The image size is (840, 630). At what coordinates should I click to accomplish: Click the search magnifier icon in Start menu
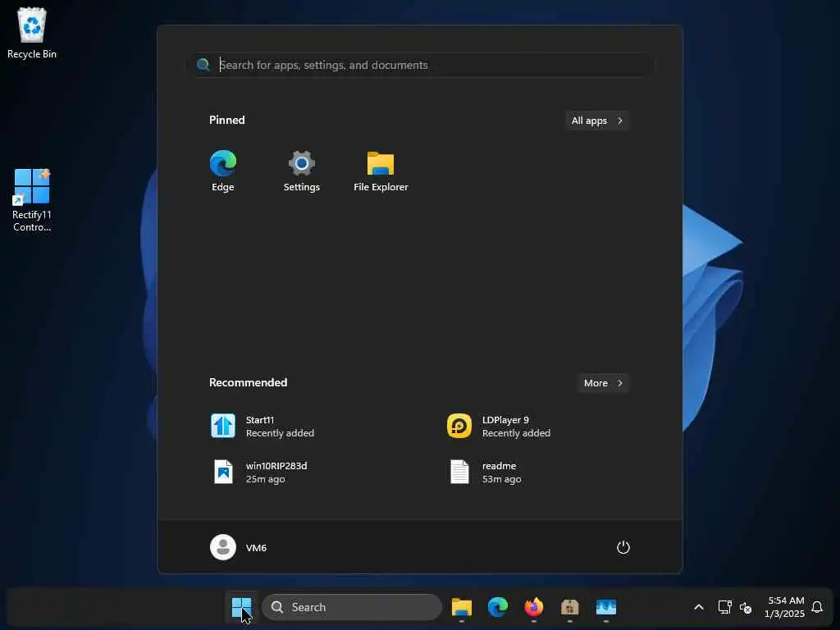coord(203,65)
